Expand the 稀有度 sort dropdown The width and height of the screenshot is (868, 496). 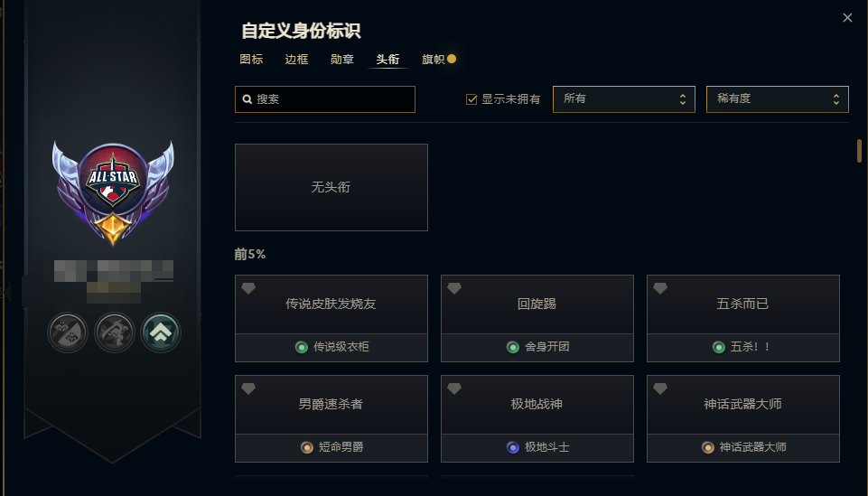[777, 99]
